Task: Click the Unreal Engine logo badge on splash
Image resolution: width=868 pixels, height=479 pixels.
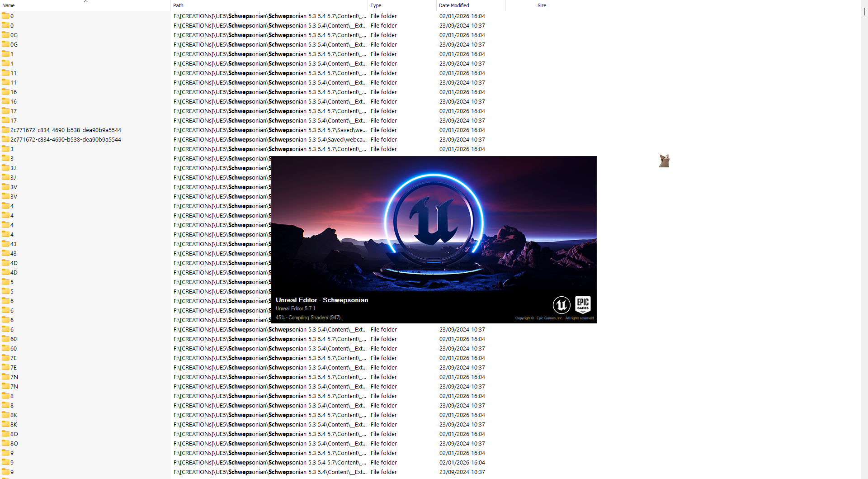Action: [x=561, y=305]
